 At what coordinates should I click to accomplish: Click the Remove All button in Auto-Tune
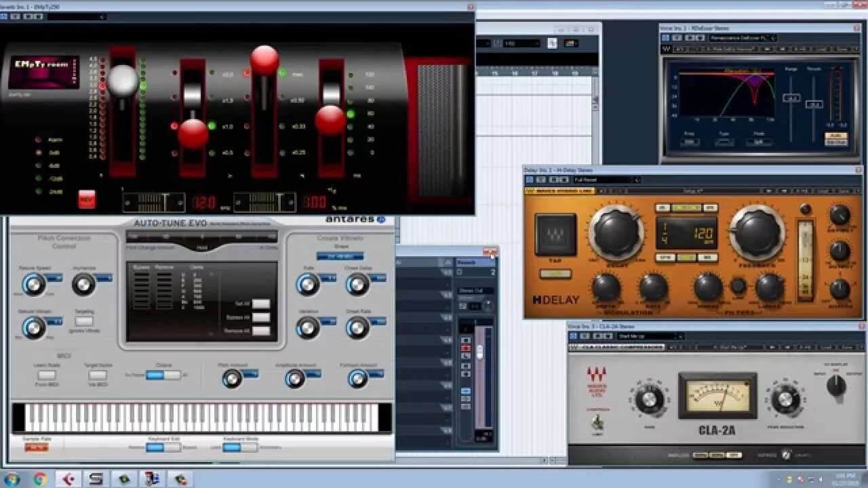(261, 331)
